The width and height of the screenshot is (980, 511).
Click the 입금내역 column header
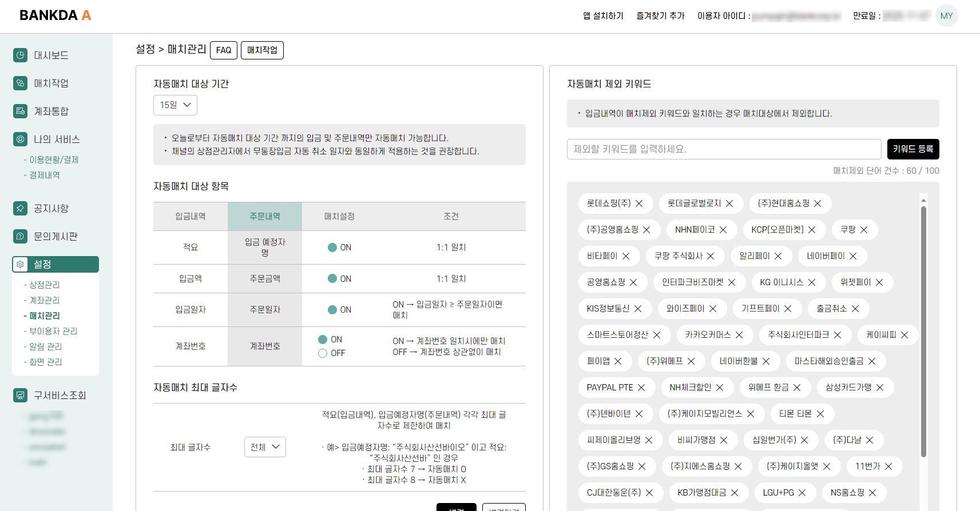(191, 217)
